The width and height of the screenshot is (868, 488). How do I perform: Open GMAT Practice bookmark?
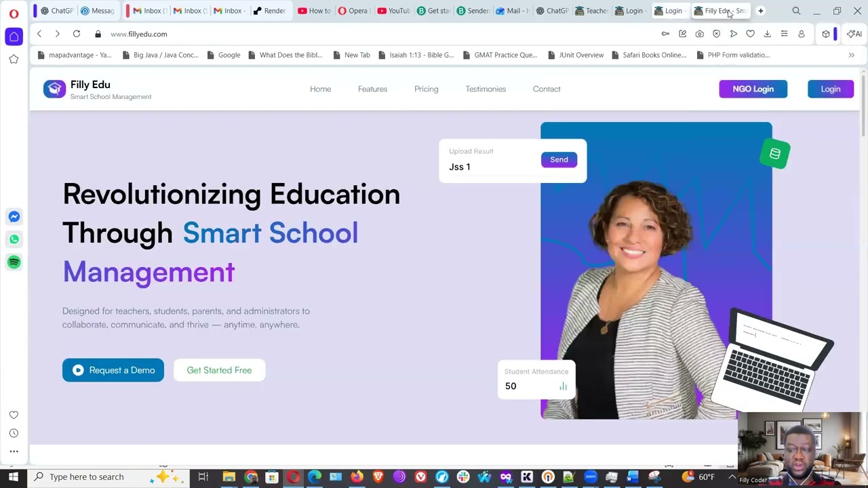tap(499, 55)
